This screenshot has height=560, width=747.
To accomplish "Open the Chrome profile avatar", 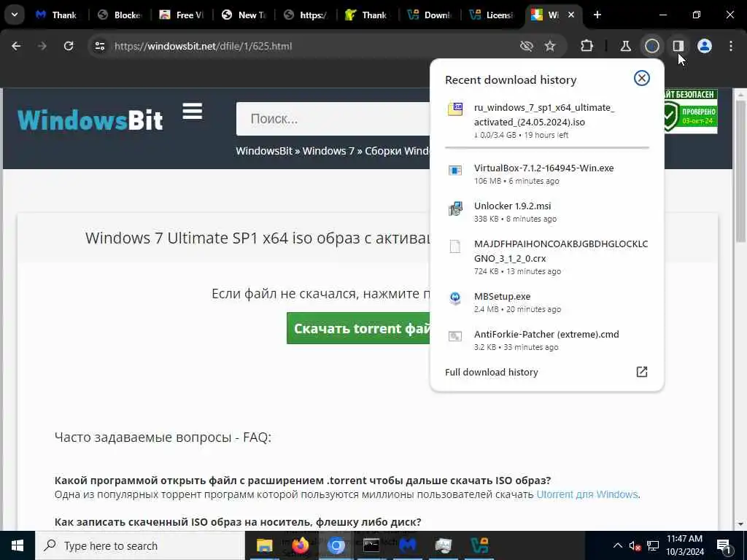I will click(x=705, y=46).
